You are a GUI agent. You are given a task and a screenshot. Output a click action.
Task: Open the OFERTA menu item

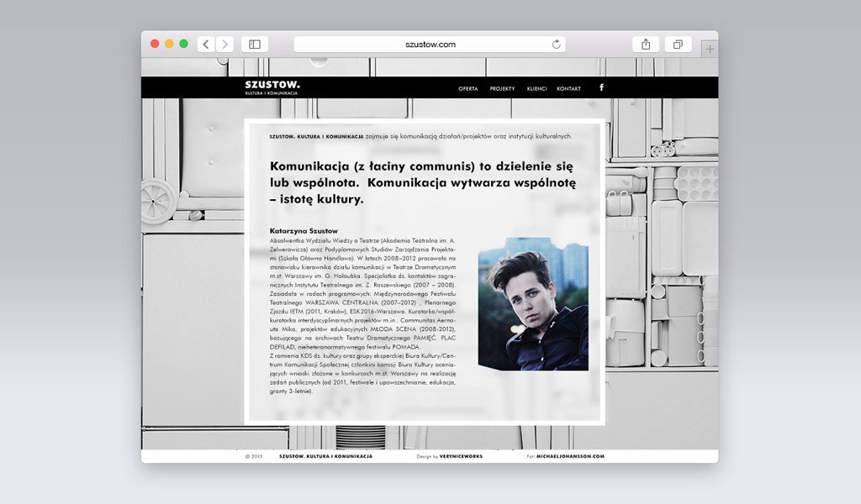[x=468, y=88]
